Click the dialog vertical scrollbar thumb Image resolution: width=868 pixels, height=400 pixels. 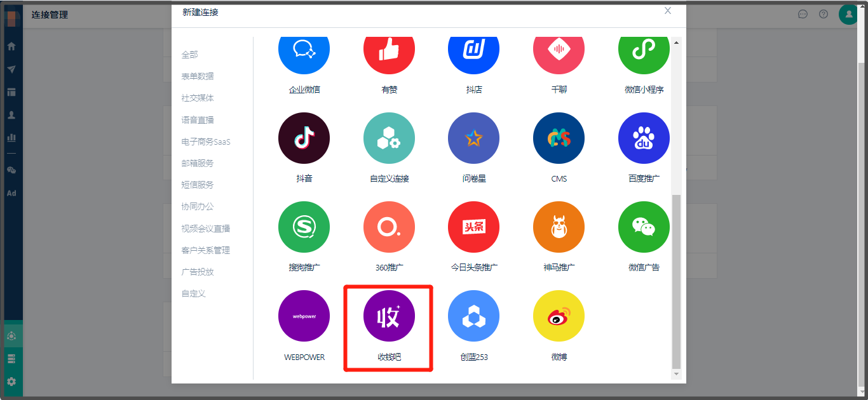676,281
